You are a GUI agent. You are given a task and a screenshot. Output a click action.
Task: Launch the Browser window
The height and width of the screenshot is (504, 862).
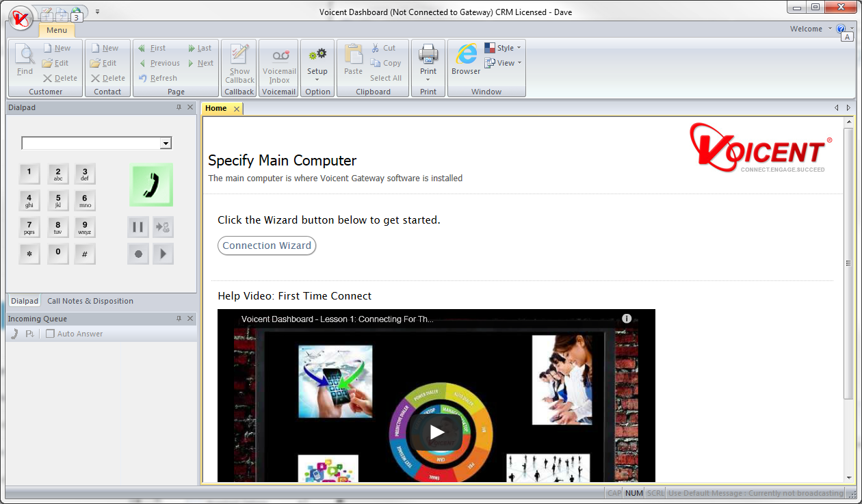466,59
